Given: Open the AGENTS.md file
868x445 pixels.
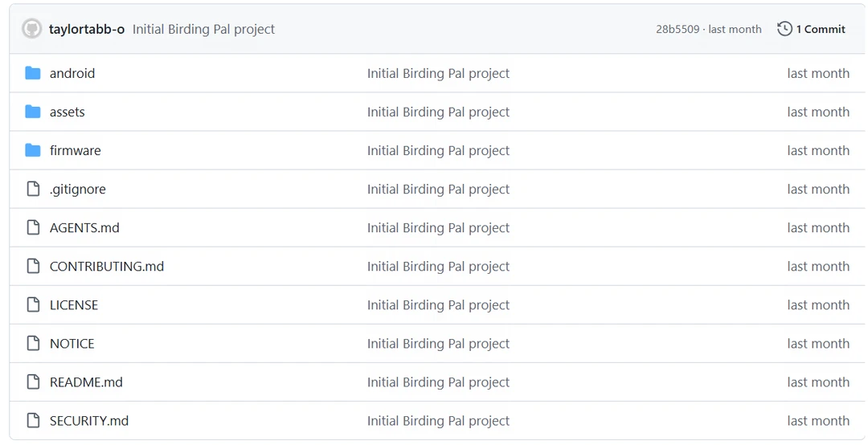Looking at the screenshot, I should (x=84, y=227).
